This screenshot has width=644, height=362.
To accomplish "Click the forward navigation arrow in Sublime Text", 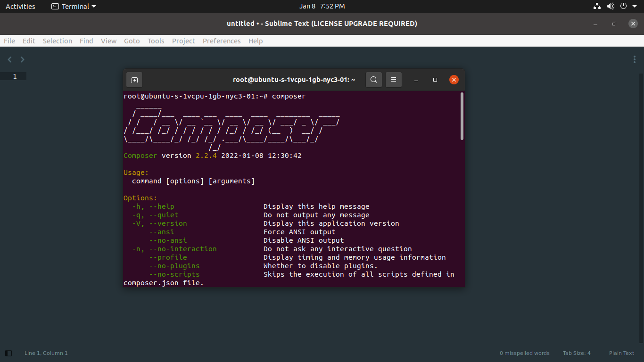I will [x=22, y=59].
